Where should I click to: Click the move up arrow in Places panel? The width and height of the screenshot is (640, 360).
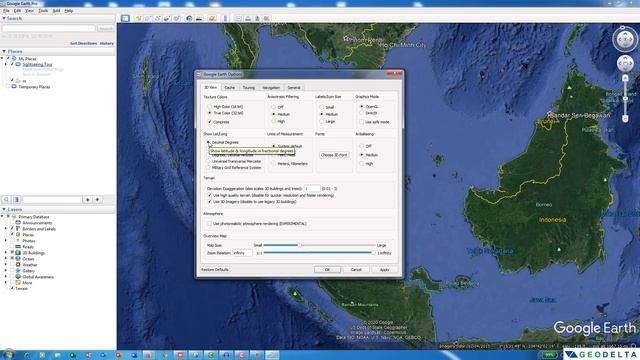coord(87,200)
